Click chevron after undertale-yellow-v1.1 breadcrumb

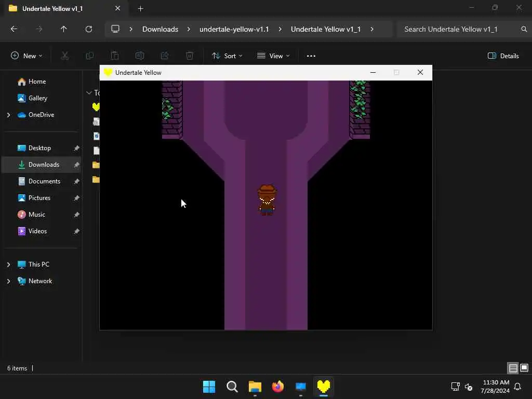coord(280,29)
